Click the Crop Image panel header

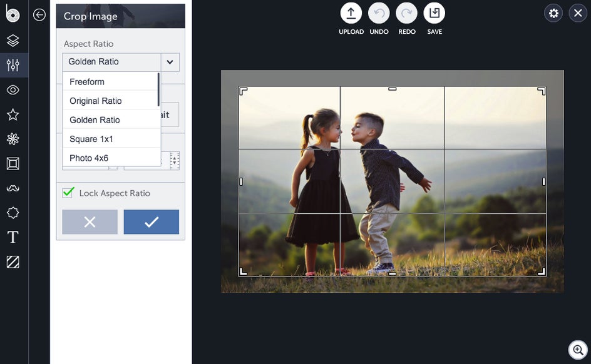point(121,16)
